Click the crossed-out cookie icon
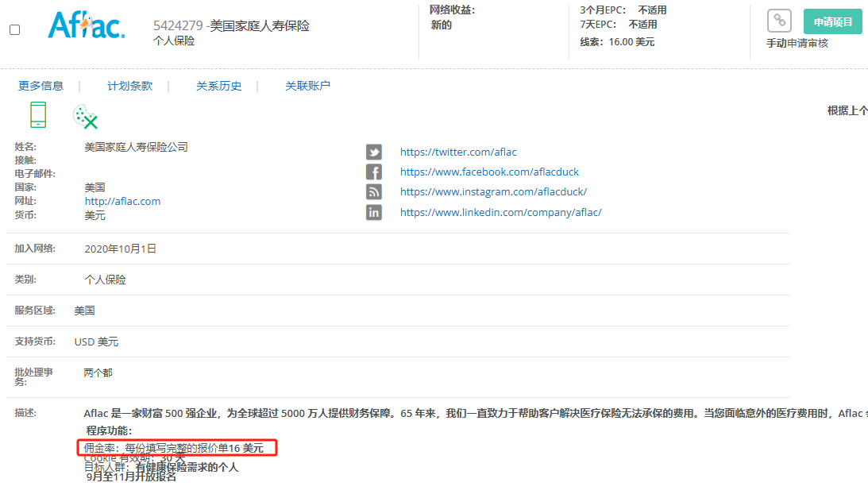Image resolution: width=868 pixels, height=494 pixels. point(85,116)
